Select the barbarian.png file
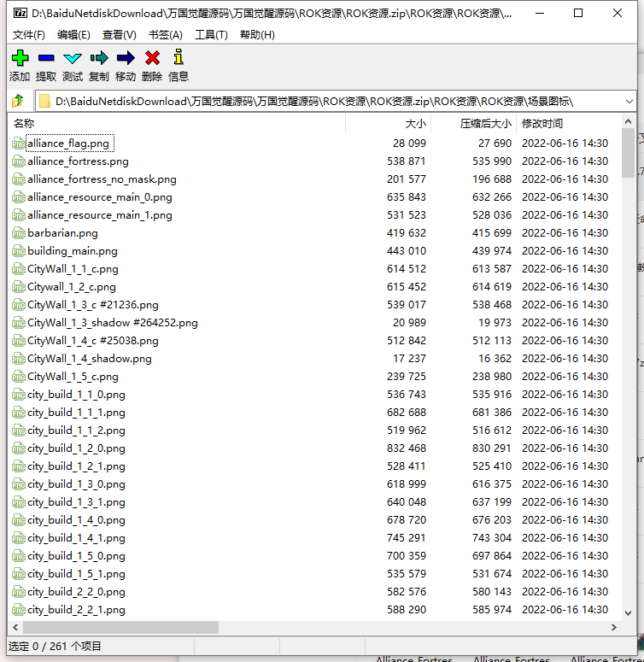This screenshot has height=662, width=644. pos(62,233)
